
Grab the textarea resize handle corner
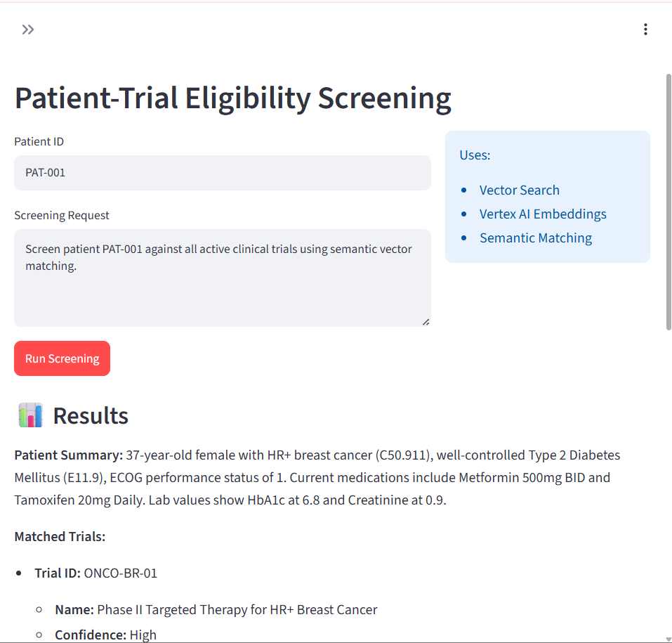tap(426, 322)
